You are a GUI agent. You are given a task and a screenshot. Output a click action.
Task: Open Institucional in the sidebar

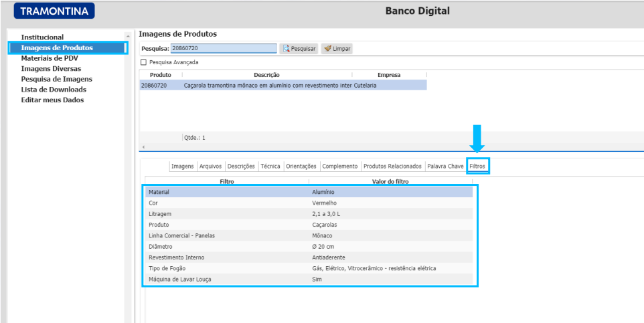[42, 37]
